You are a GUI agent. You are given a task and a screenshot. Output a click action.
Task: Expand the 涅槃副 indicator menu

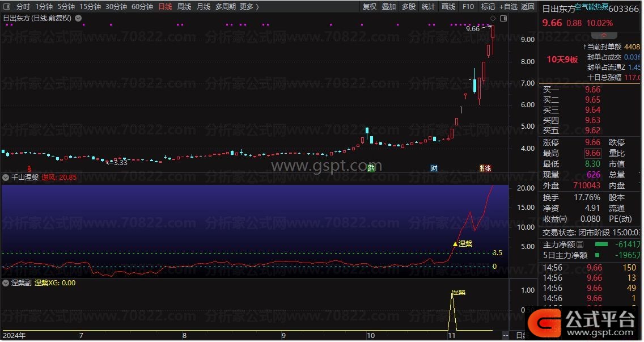6,283
